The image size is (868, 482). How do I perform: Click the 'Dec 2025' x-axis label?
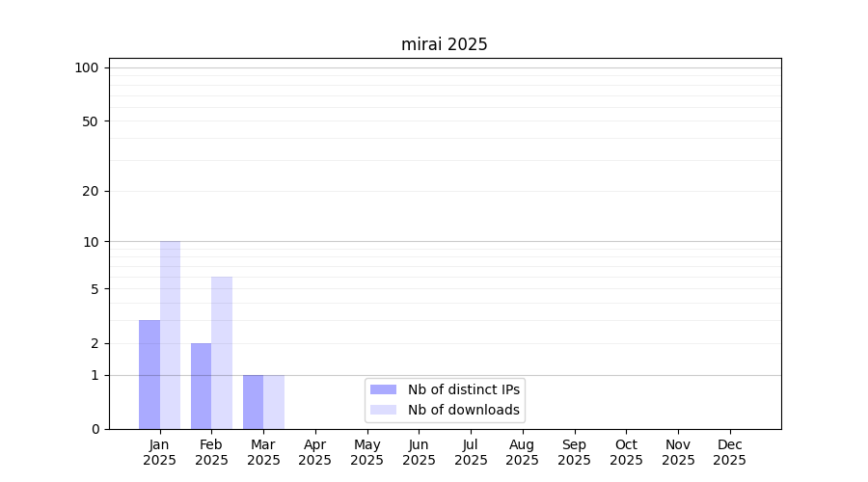pos(730,452)
